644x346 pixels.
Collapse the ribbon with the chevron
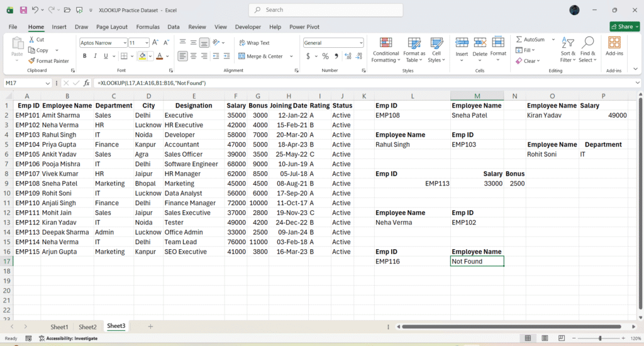[x=635, y=69]
